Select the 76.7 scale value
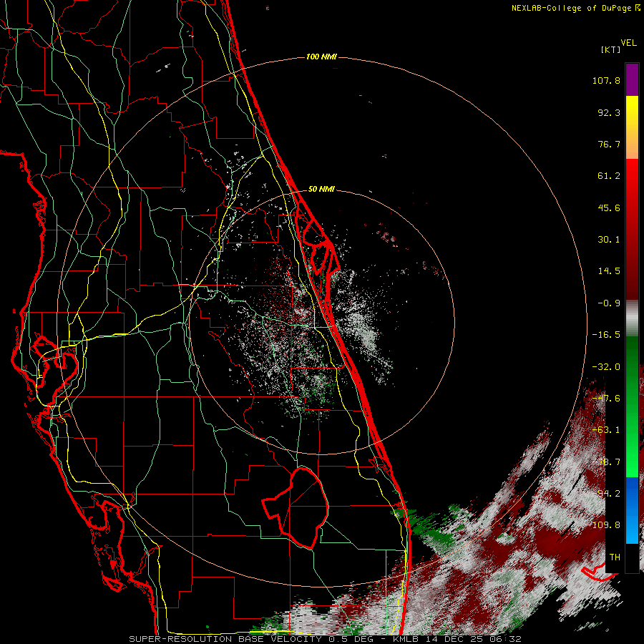Viewport: 644px width, 644px height. coord(609,144)
